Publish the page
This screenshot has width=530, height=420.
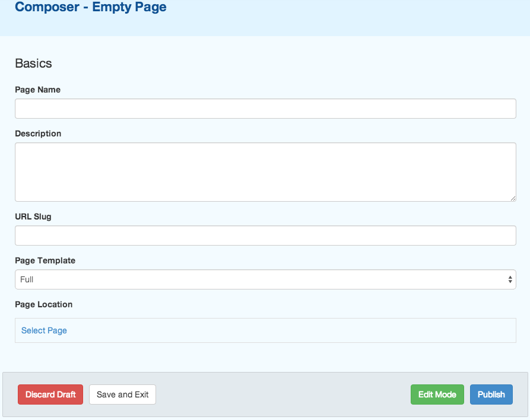pos(491,394)
